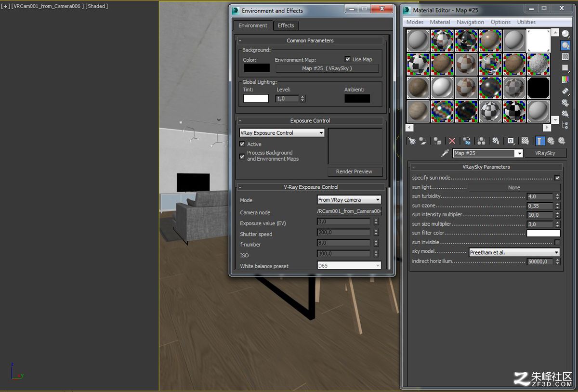
Task: Click the Global Lighting Tint swatch
Action: (256, 98)
